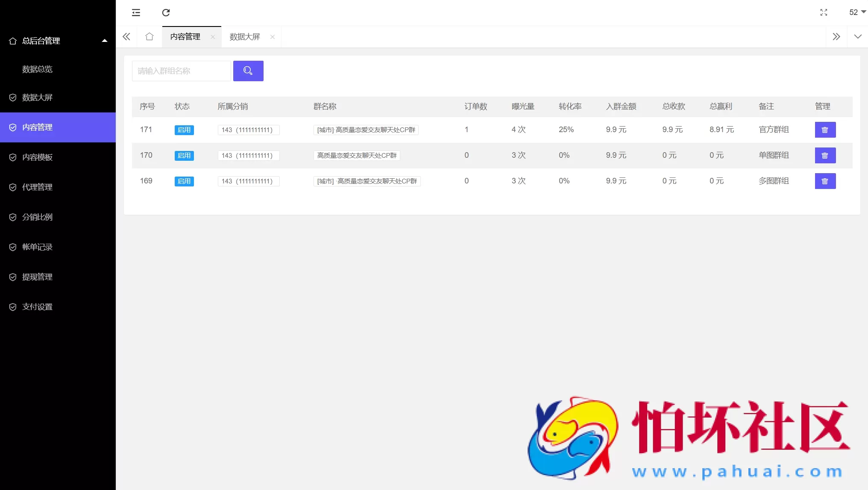Open 代理管理 in the sidebar
868x490 pixels.
[37, 187]
